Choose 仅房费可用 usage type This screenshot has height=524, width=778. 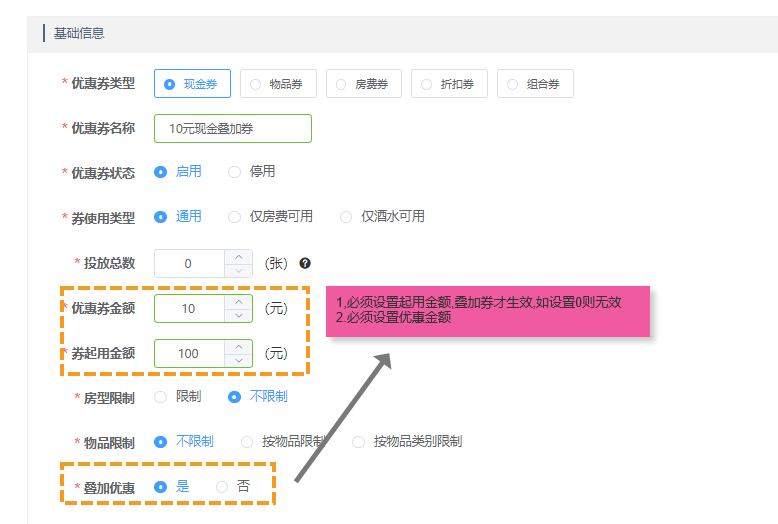click(270, 217)
